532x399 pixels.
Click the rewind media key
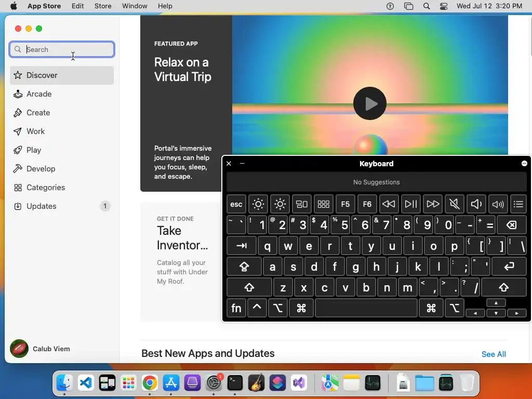coord(389,204)
